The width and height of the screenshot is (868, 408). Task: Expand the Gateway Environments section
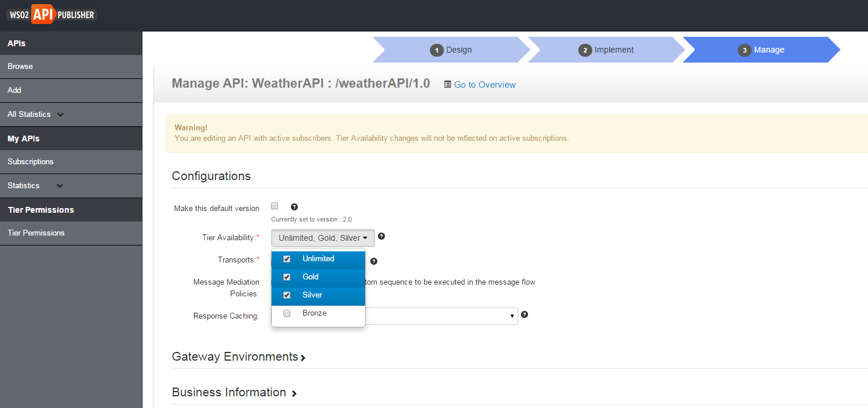click(238, 357)
